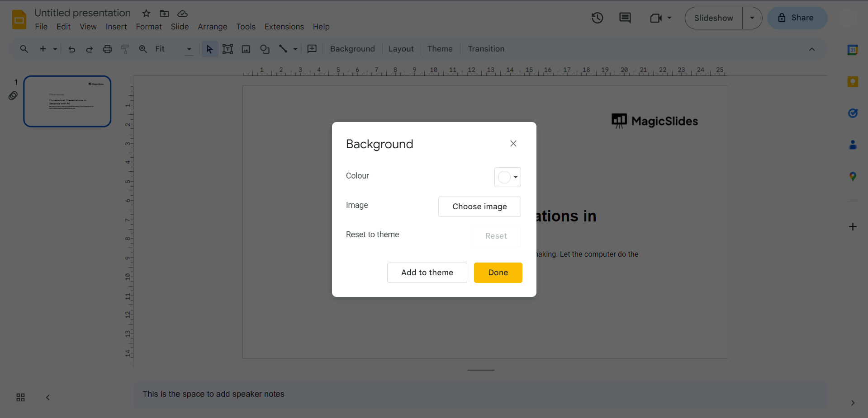
Task: Click the print icon in toolbar
Action: point(107,49)
